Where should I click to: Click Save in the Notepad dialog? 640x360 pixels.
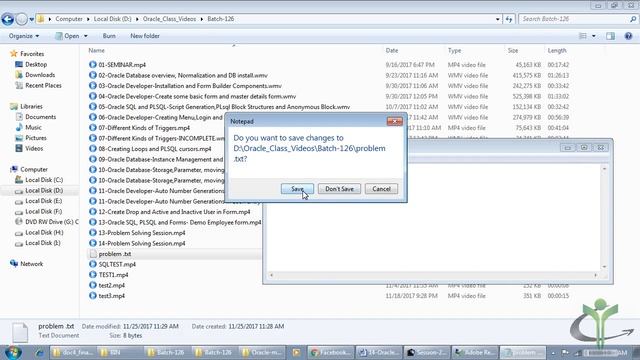coord(297,189)
